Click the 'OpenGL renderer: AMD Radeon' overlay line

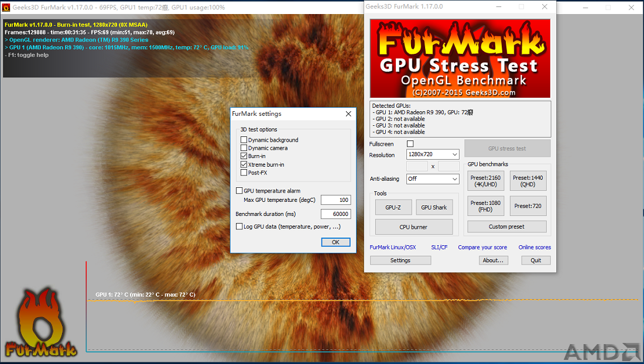[76, 40]
